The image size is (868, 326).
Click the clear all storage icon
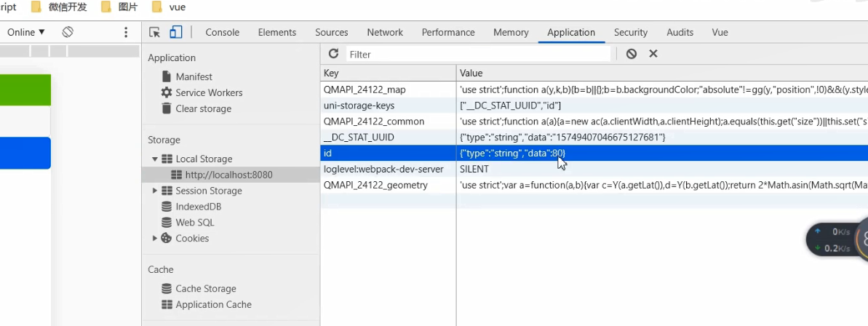pyautogui.click(x=632, y=54)
